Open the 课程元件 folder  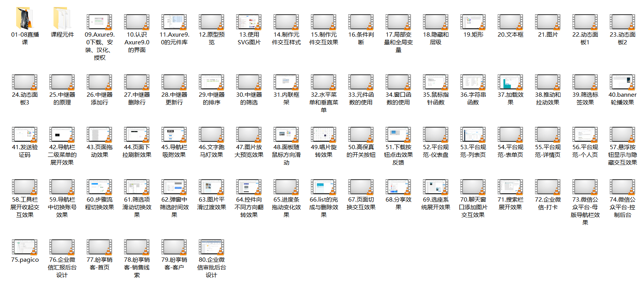(62, 19)
